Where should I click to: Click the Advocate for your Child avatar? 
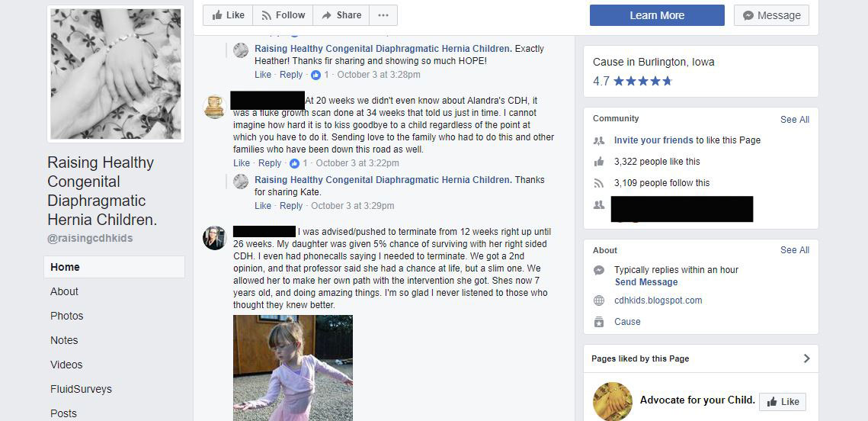point(612,402)
